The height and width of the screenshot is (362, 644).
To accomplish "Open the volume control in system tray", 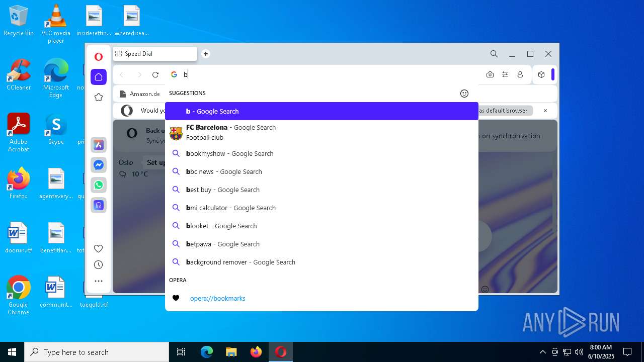I will tap(579, 352).
